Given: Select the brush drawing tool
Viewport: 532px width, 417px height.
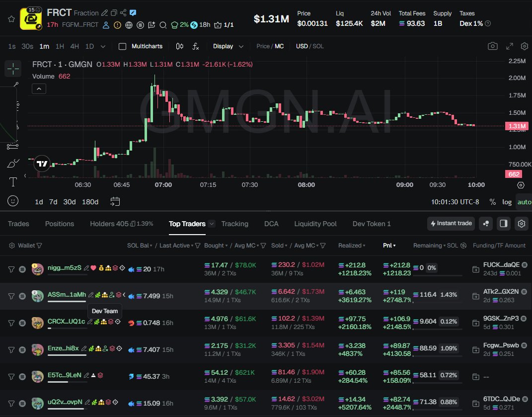Looking at the screenshot, I should click(13, 164).
